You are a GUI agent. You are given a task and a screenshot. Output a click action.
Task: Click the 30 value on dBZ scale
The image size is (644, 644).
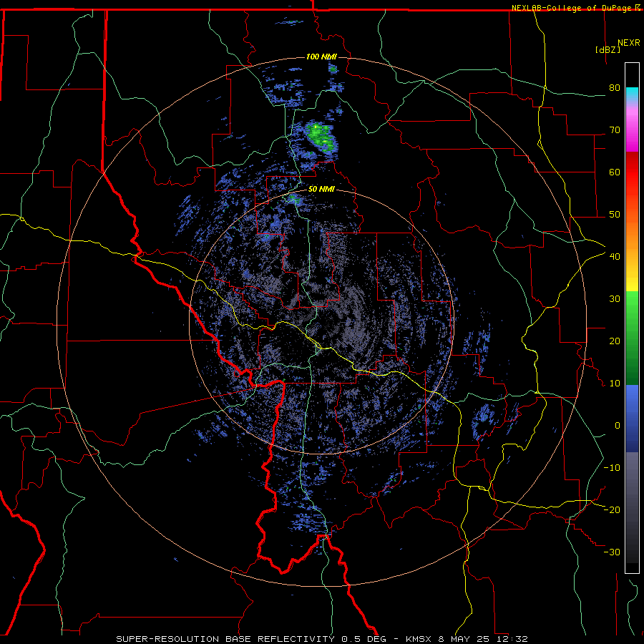(615, 299)
